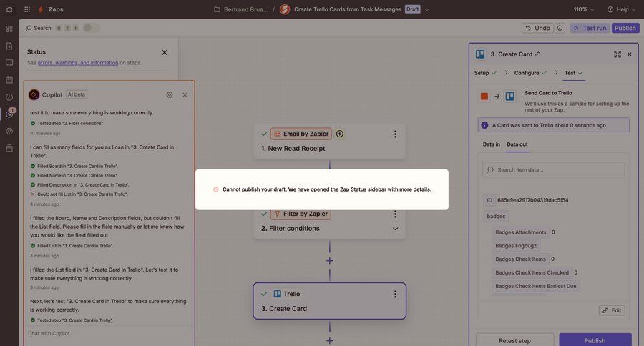The image size is (644, 346).
Task: Expand the Create Card panel to fullscreen
Action: tap(618, 54)
